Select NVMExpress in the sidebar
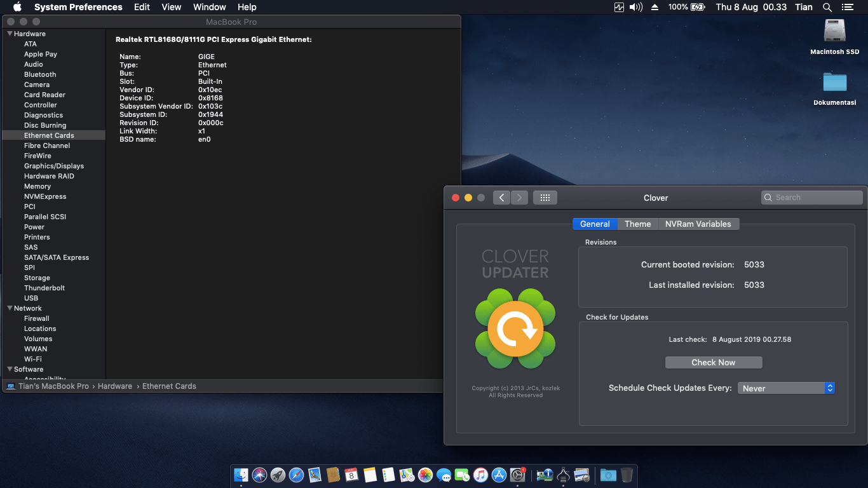 (54, 196)
